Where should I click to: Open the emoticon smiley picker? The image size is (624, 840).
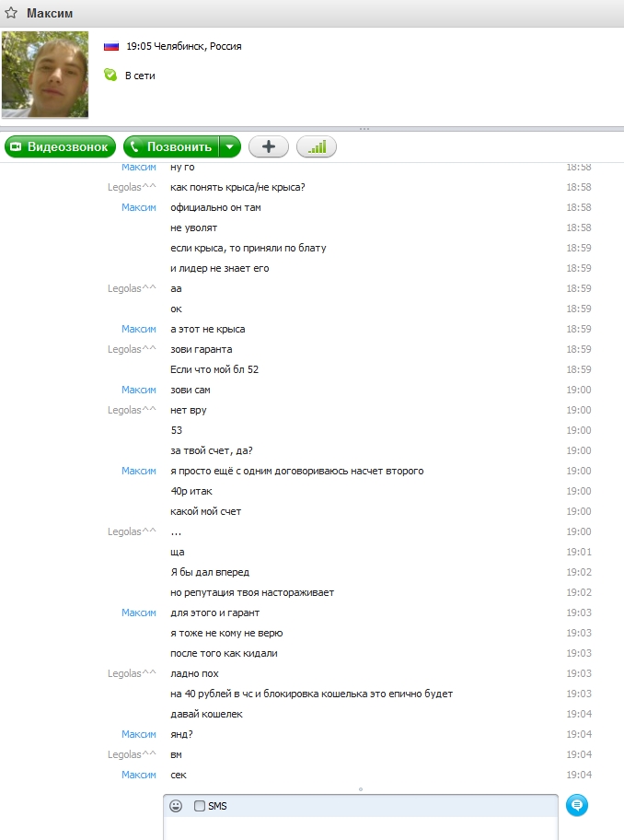[x=176, y=806]
